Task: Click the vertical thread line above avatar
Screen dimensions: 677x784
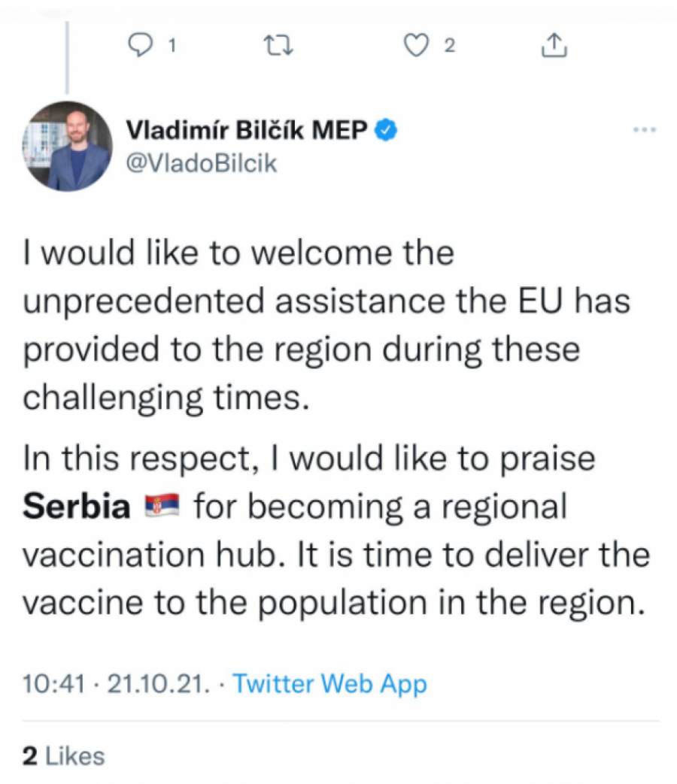Action: point(68,56)
